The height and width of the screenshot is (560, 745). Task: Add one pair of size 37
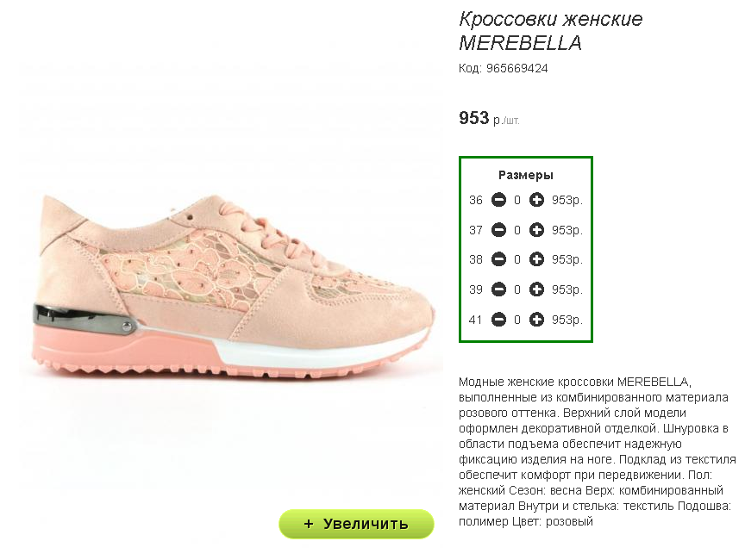click(x=536, y=230)
